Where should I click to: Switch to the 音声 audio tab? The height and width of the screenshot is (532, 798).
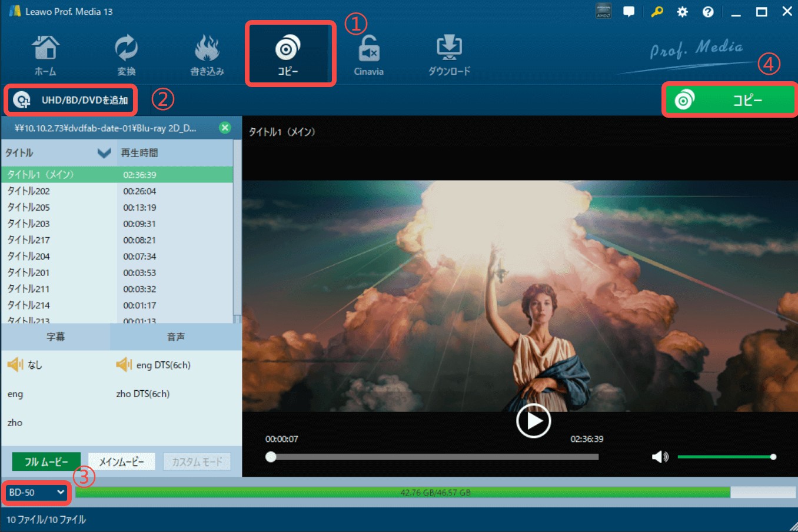tap(176, 337)
